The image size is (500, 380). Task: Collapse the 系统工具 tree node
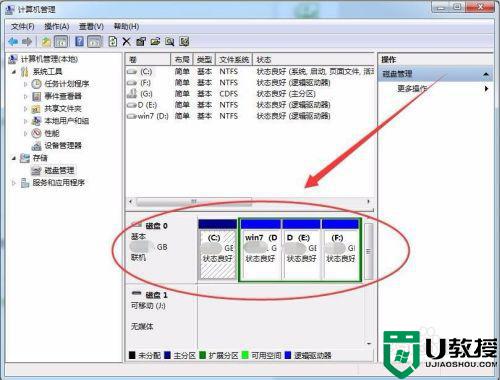[x=14, y=72]
